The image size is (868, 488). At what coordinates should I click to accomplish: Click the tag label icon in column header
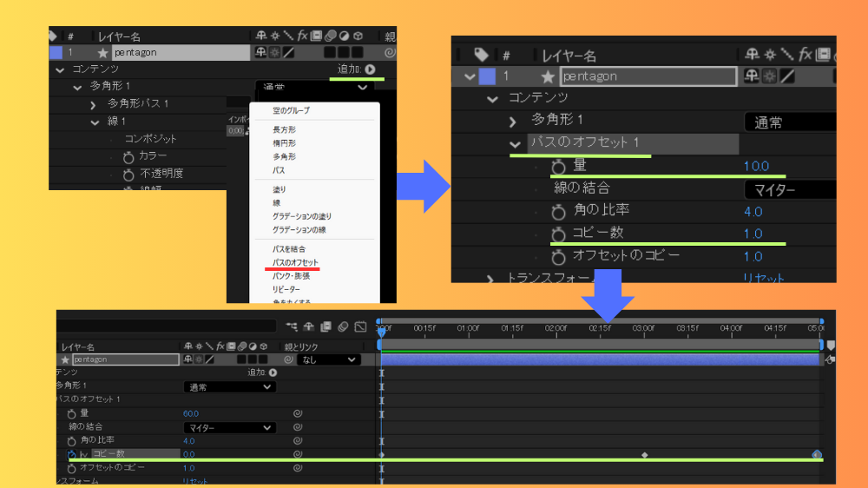481,55
